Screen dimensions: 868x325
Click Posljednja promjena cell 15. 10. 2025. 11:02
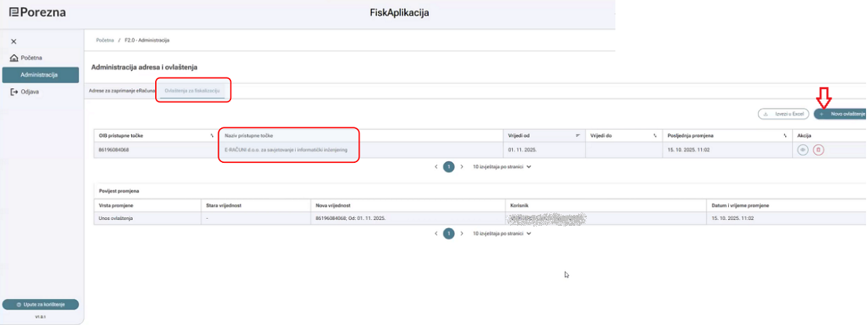727,150
